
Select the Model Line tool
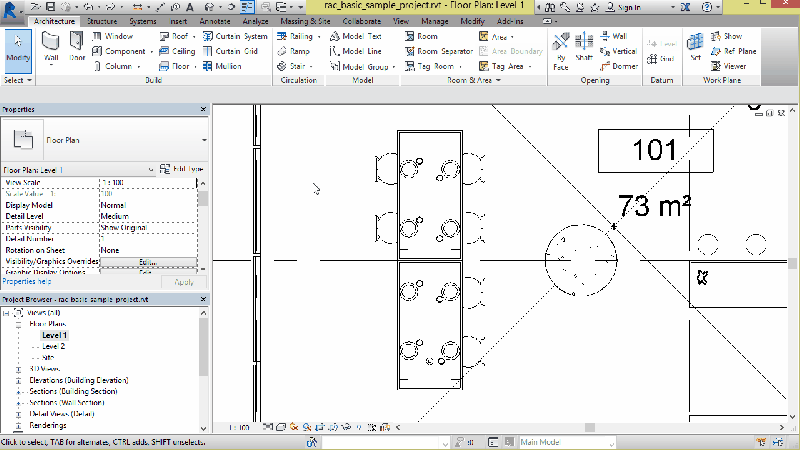(356, 51)
